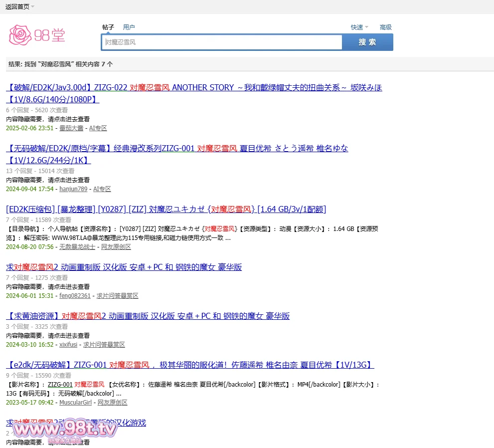Image resolution: width=494 pixels, height=448 pixels.
Task: Click the 98堂 rose logo
Action: pyautogui.click(x=37, y=34)
